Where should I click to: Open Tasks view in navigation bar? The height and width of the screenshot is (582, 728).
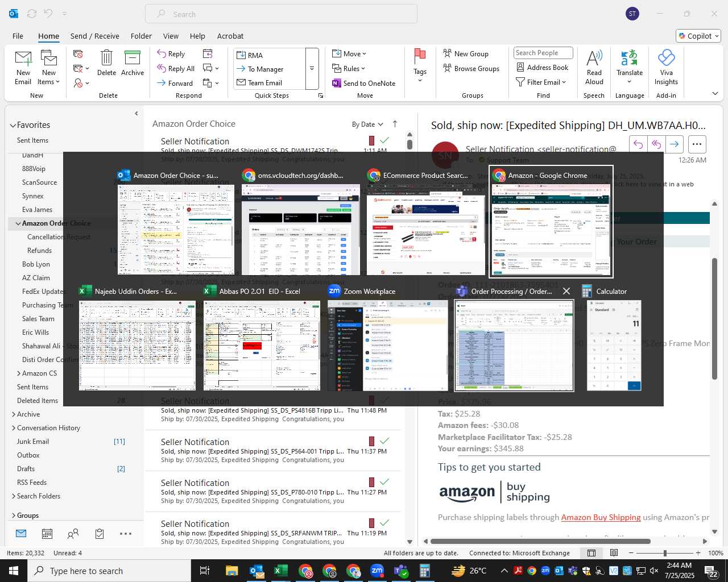click(x=100, y=534)
